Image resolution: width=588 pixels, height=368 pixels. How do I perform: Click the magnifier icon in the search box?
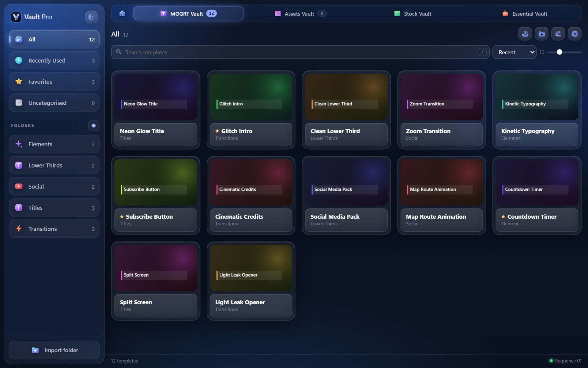[119, 52]
